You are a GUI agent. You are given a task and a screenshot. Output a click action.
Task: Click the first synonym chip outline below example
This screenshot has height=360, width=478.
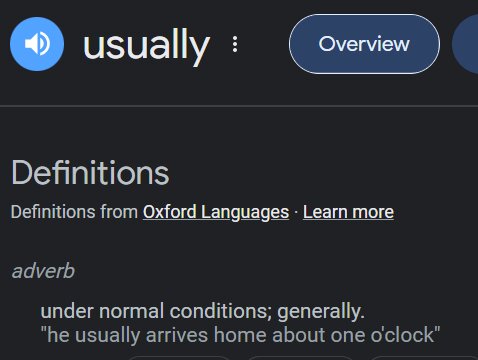pos(178,358)
